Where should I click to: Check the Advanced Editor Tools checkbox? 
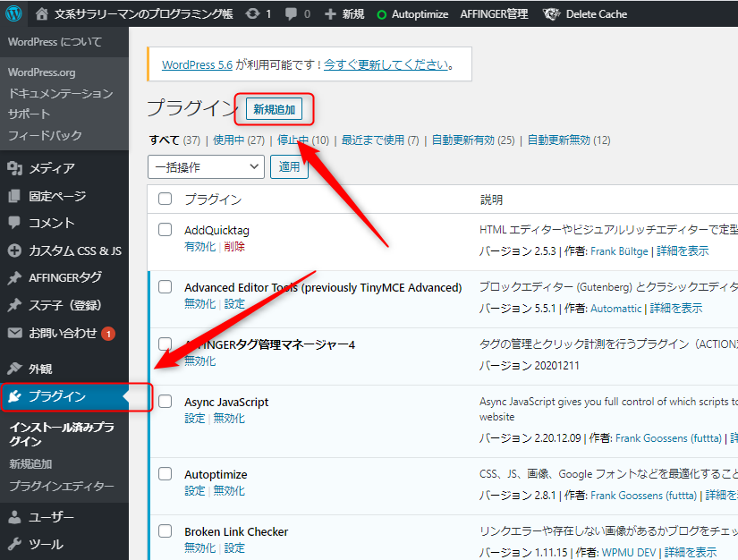[x=165, y=286]
